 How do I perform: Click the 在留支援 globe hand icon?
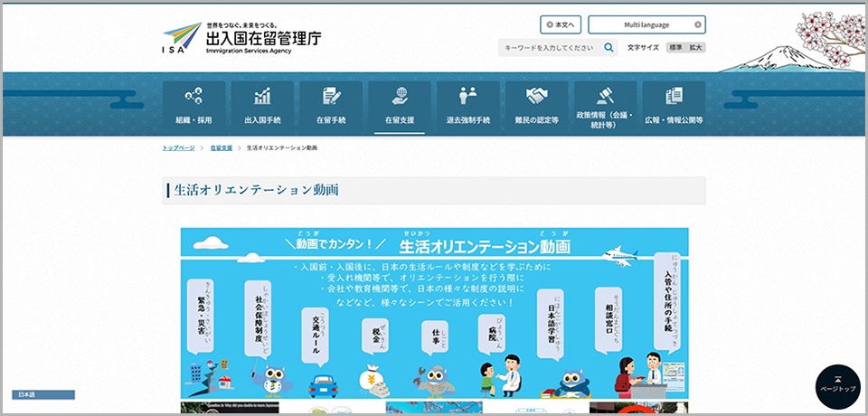[400, 97]
